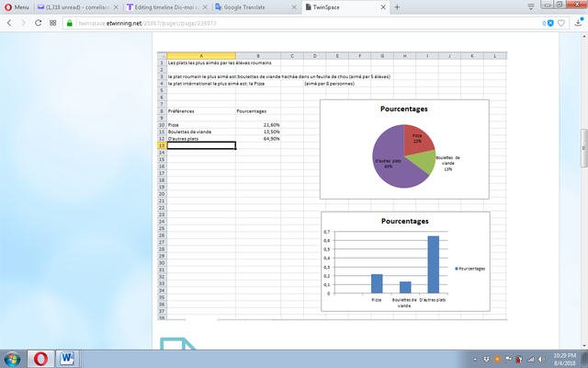The image size is (588, 368).
Task: Open network signal tray icon
Action: (x=531, y=360)
